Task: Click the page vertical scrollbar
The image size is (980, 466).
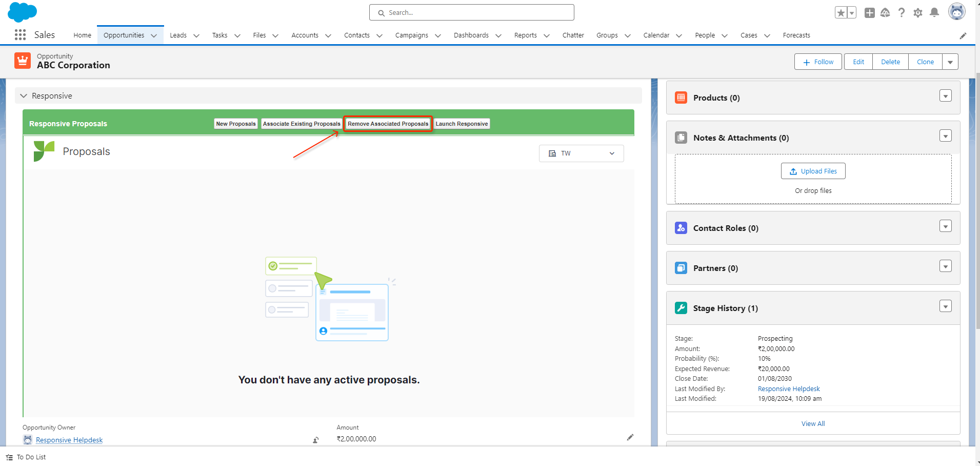Action: point(977,200)
